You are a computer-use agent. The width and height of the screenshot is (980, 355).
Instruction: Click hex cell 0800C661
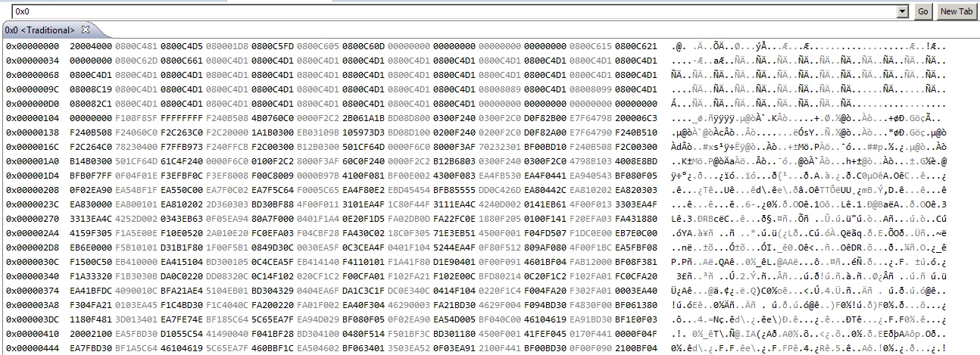tap(181, 61)
